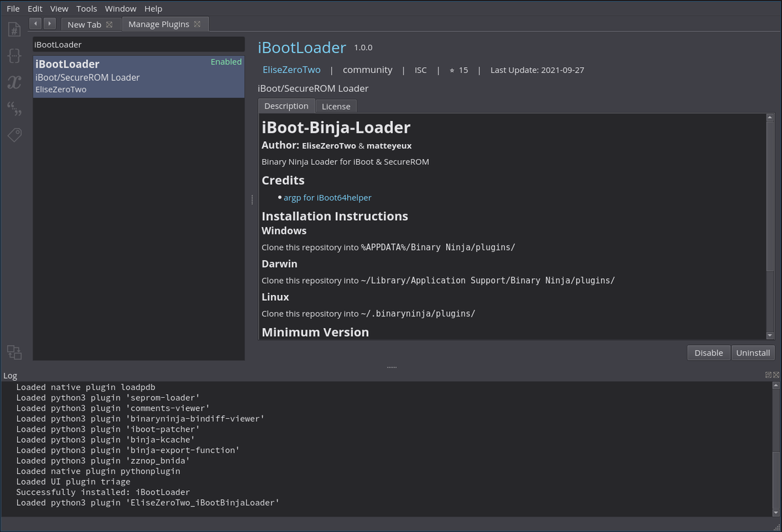Close the Manage Plugins tab
This screenshot has width=782, height=532.
click(197, 24)
